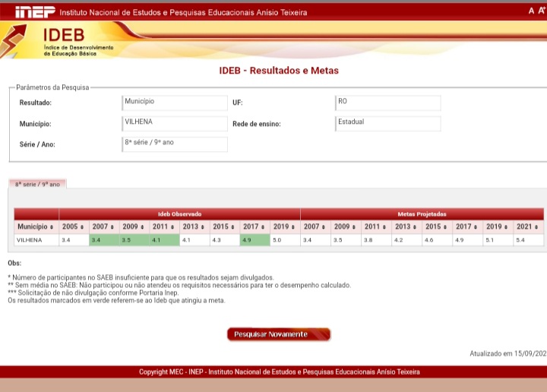
Task: Select the 8ª série / 9º ano tab
Action: [x=38, y=185]
